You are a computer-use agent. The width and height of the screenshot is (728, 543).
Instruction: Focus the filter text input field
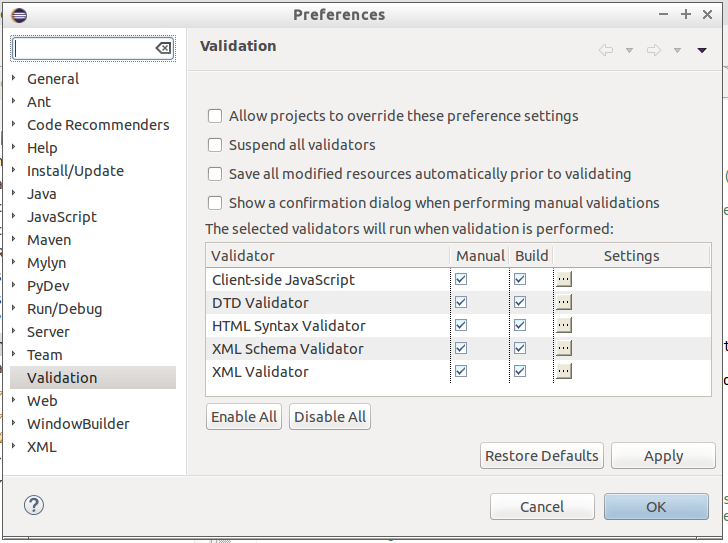pyautogui.click(x=83, y=48)
